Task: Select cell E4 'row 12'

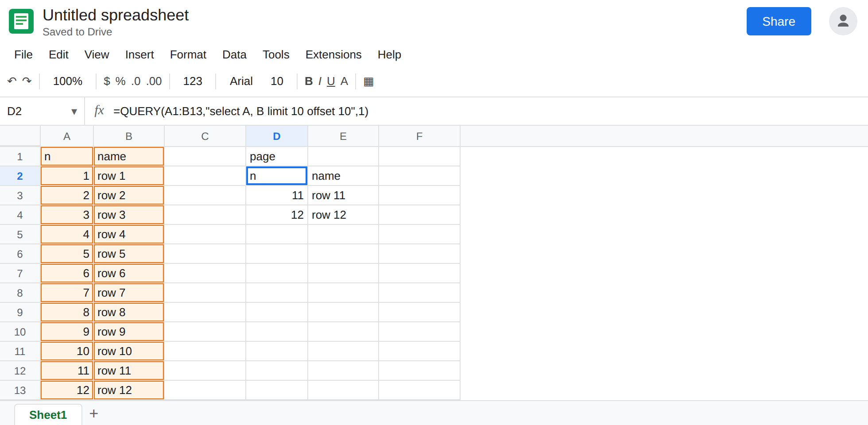Action: [x=343, y=215]
